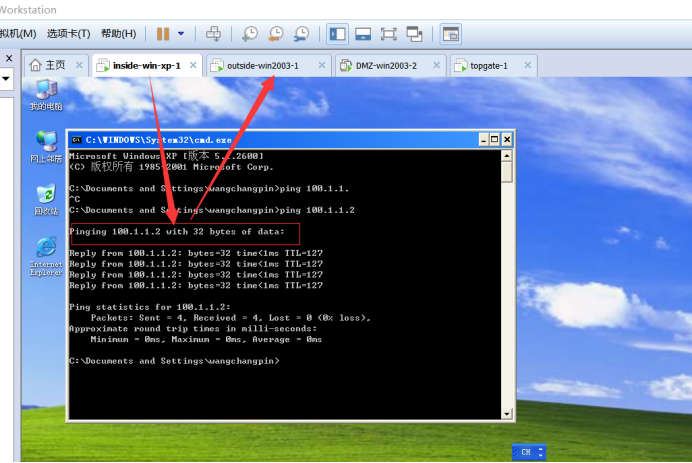Revert to previous snapshot icon

coord(276,34)
